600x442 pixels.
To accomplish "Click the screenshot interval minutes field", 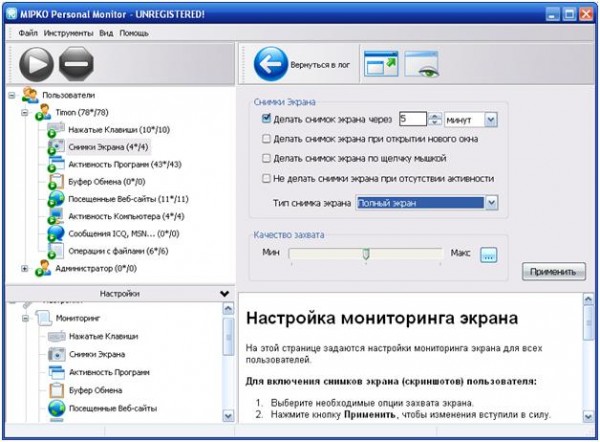I will [x=412, y=119].
